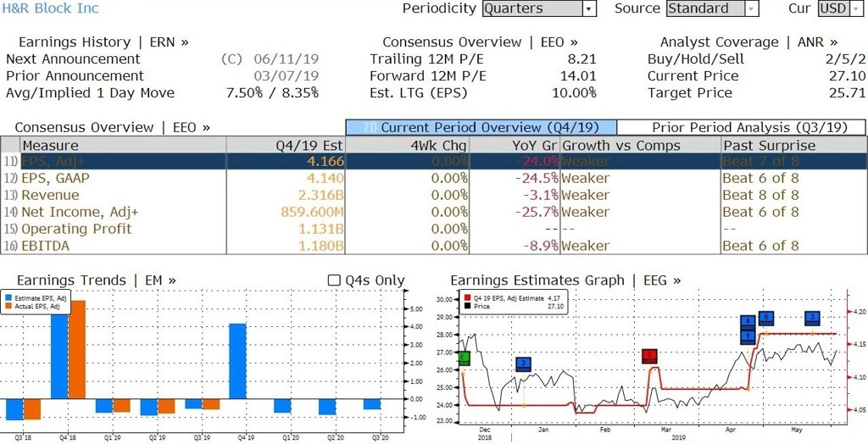
Task: Click the Next Announcement date 06/11/19
Action: (x=287, y=59)
